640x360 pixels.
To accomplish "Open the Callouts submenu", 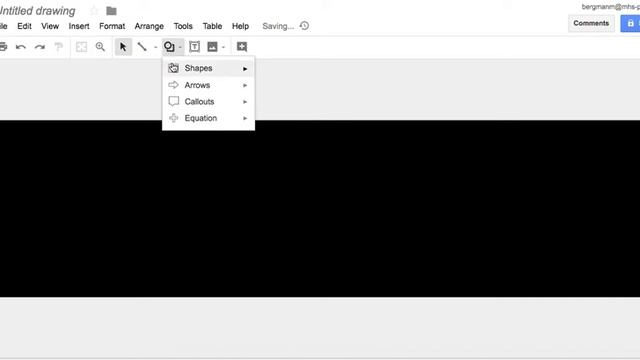I will [x=209, y=101].
